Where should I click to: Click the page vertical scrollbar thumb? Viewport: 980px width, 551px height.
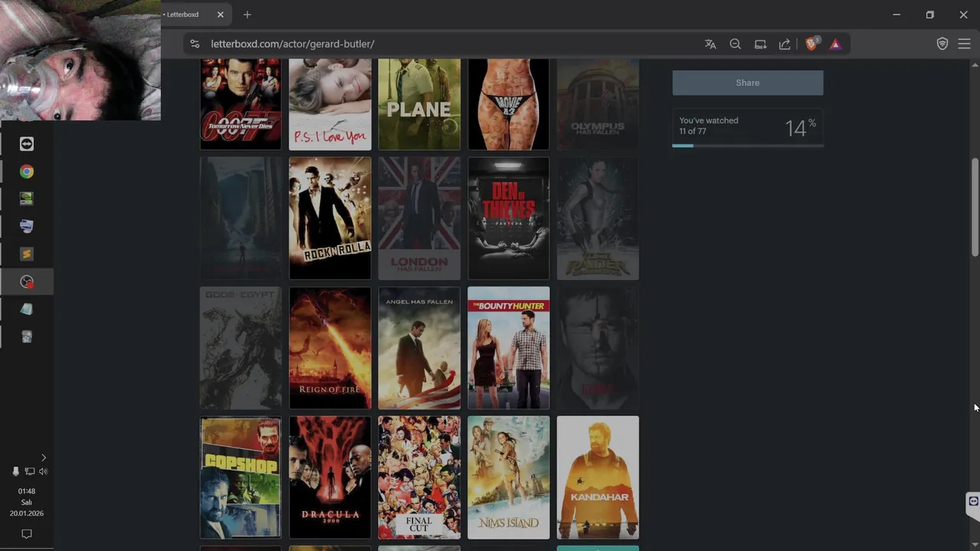(x=975, y=207)
